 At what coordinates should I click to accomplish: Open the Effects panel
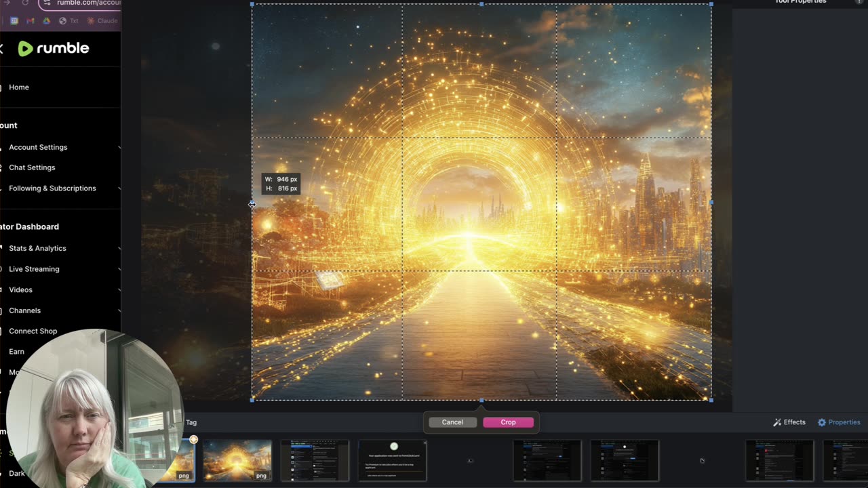789,422
